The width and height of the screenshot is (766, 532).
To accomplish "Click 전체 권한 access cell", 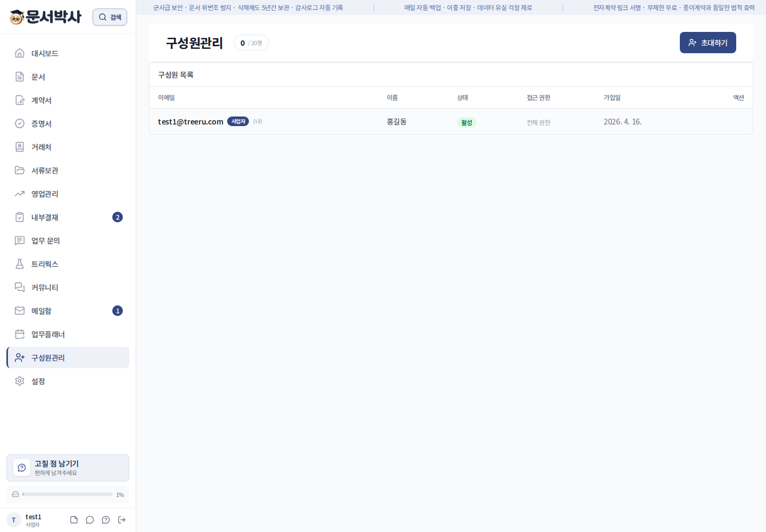I will point(538,122).
